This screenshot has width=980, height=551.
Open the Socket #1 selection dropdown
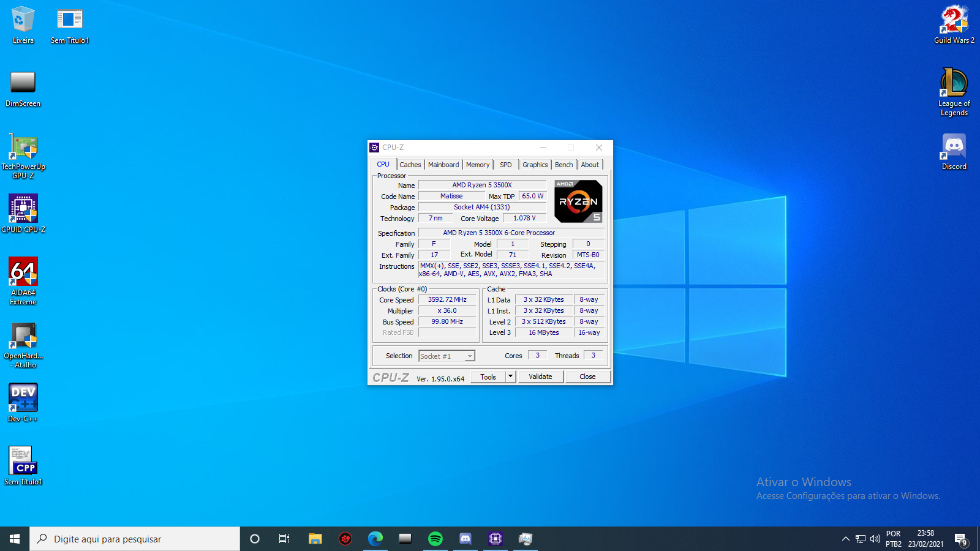[x=447, y=356]
